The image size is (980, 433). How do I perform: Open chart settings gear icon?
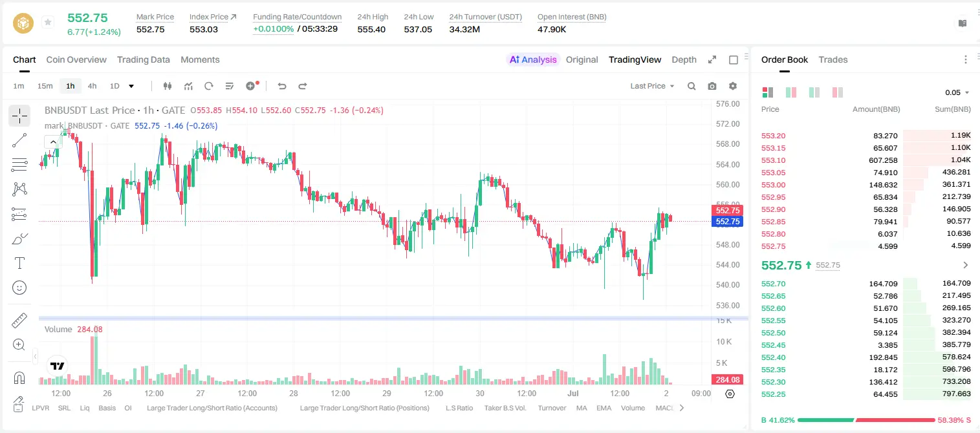pos(733,86)
